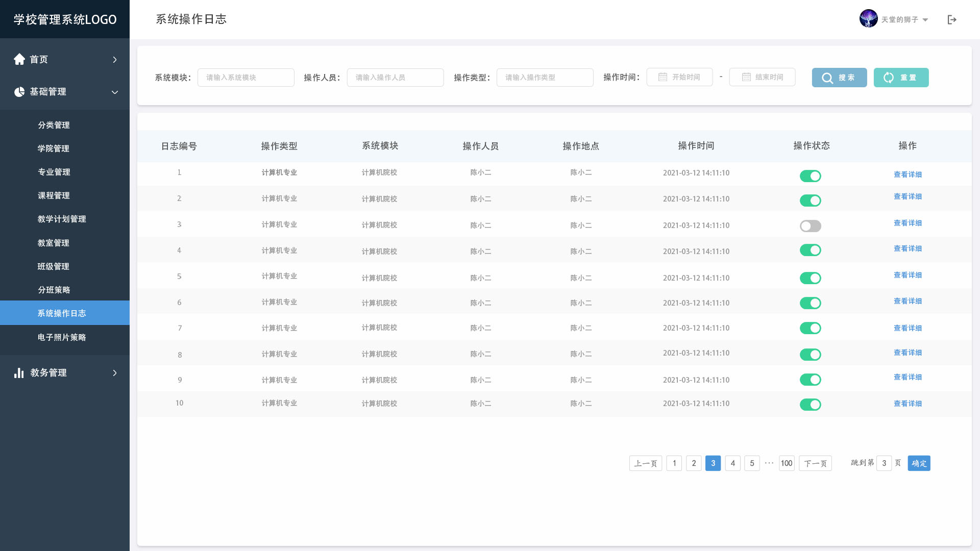This screenshot has width=980, height=551.
Task: Toggle the status switch for log 8
Action: click(811, 355)
